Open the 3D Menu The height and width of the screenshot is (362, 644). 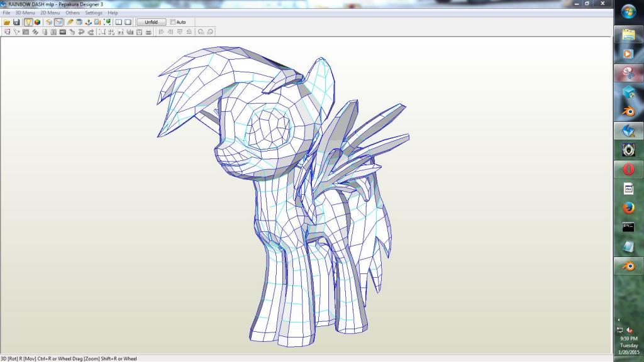tap(25, 13)
